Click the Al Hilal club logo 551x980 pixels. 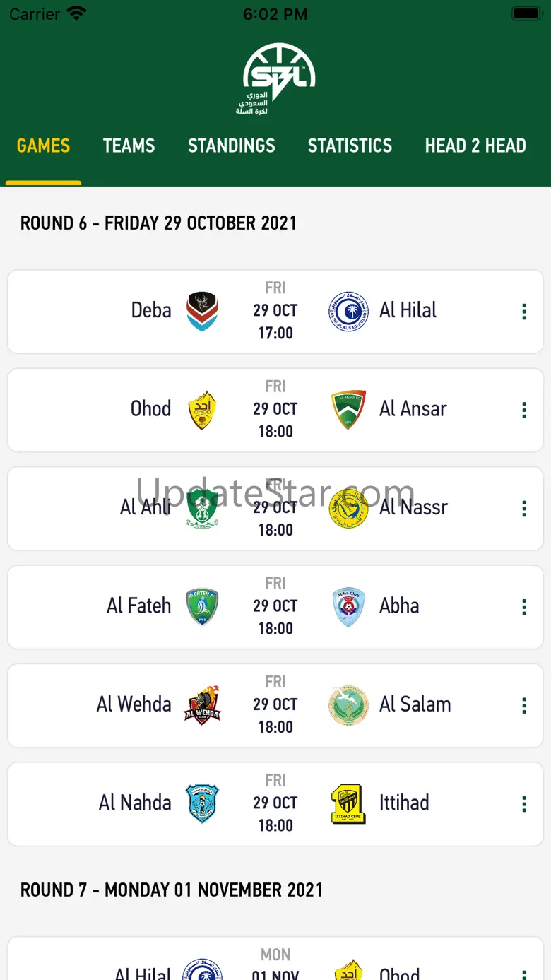click(x=348, y=312)
